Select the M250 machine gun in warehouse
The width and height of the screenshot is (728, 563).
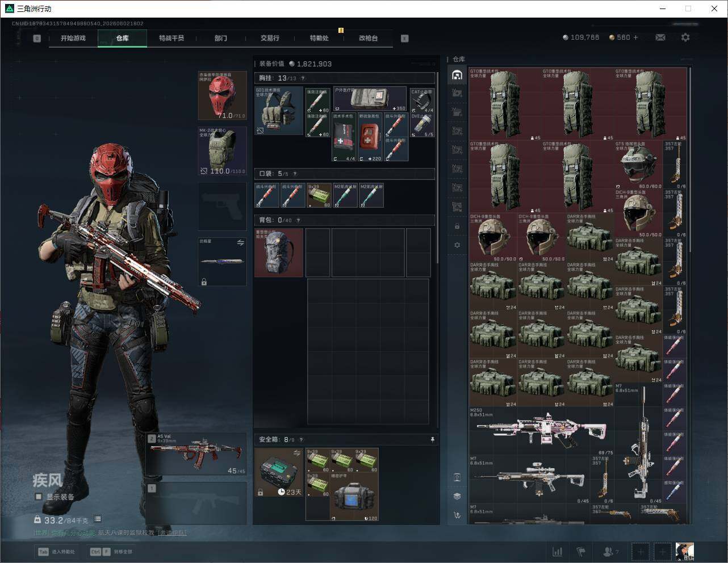click(x=541, y=431)
